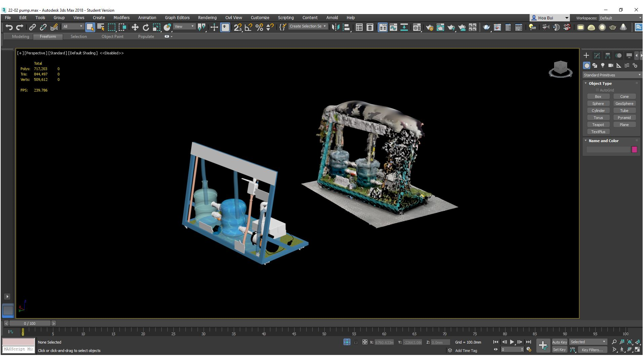Toggle Auto Key animation mode

(559, 342)
